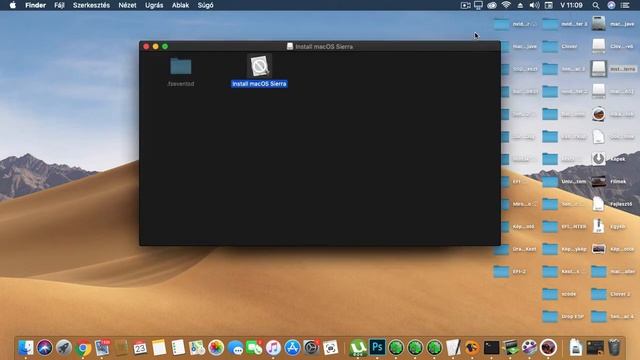Open the Trash in the dock

[x=614, y=348]
